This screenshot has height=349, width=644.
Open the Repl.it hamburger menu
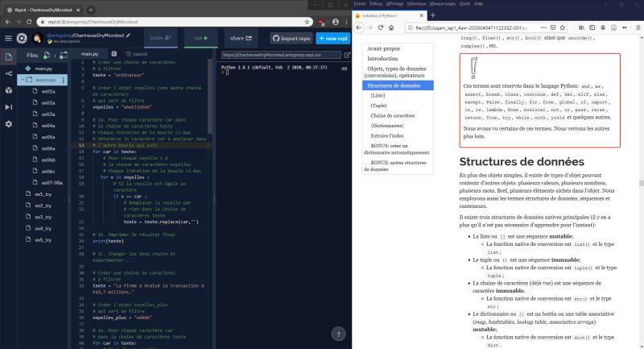(x=8, y=38)
